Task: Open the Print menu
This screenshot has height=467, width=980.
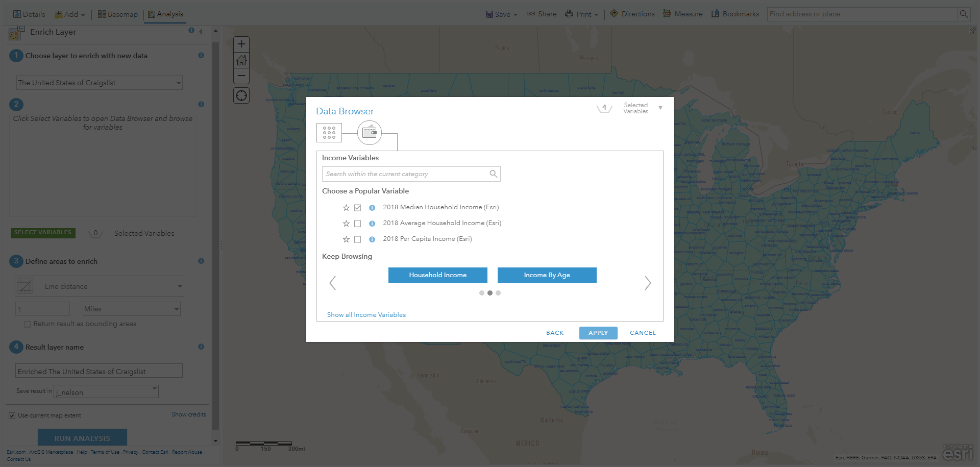Action: click(582, 14)
